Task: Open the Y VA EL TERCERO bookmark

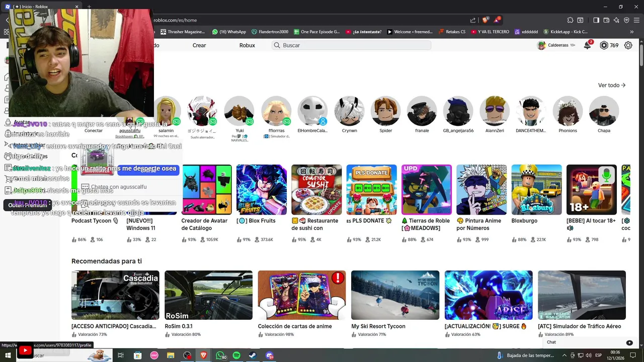Action: click(x=490, y=32)
